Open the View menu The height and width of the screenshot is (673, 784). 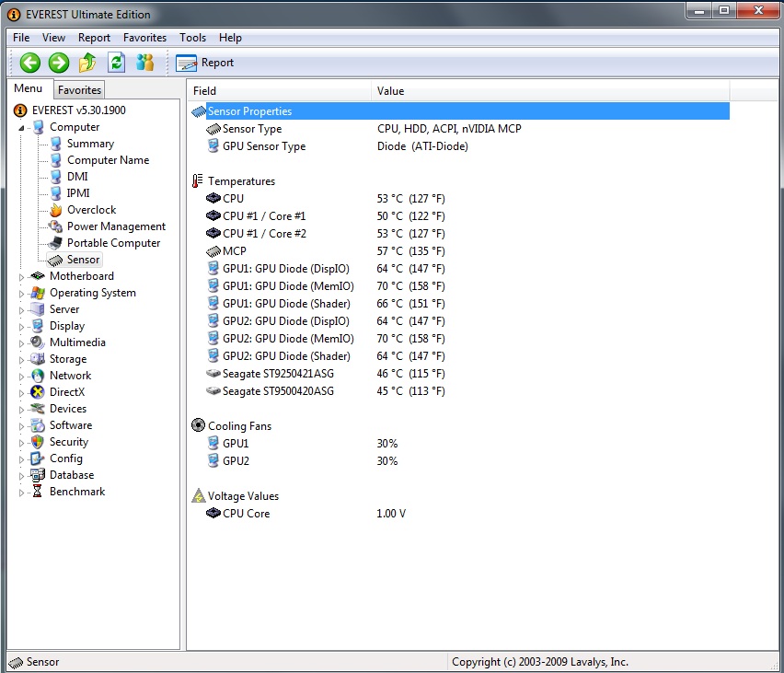coord(53,38)
